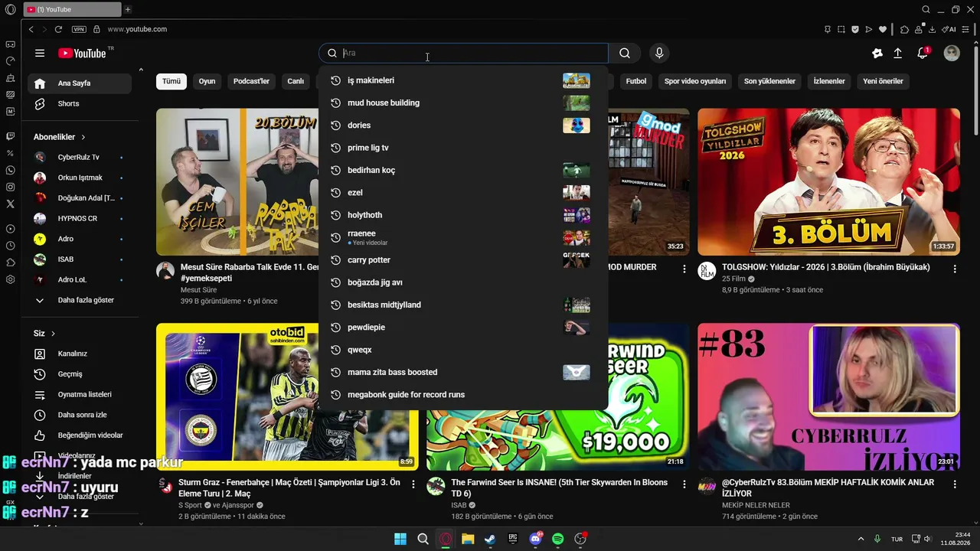Go back to the previous page

[31, 29]
